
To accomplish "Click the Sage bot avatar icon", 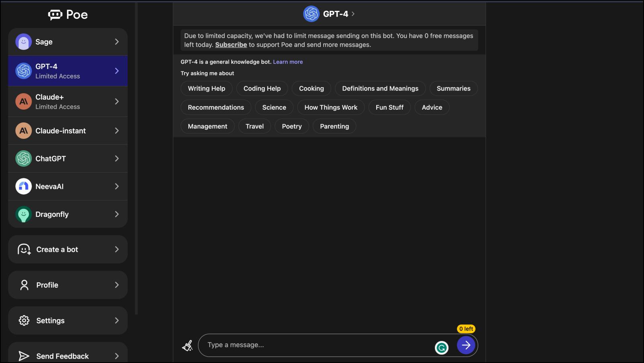I will click(24, 42).
